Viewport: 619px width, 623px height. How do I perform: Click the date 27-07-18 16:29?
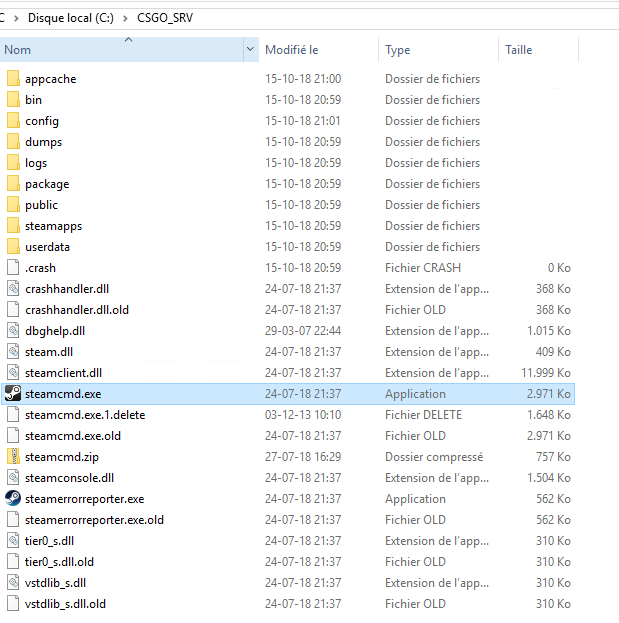pos(303,457)
